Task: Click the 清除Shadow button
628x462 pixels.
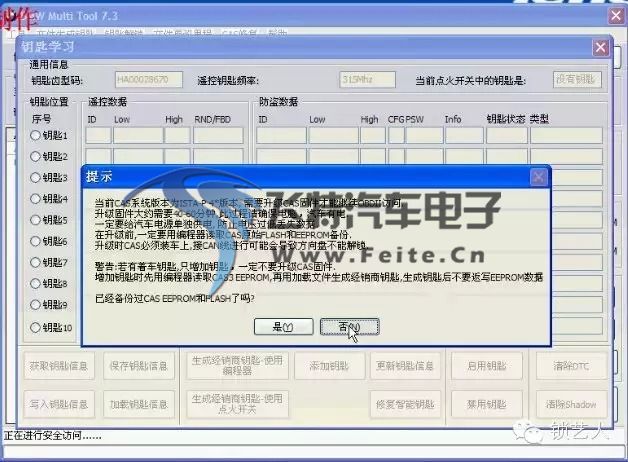Action: (x=571, y=404)
